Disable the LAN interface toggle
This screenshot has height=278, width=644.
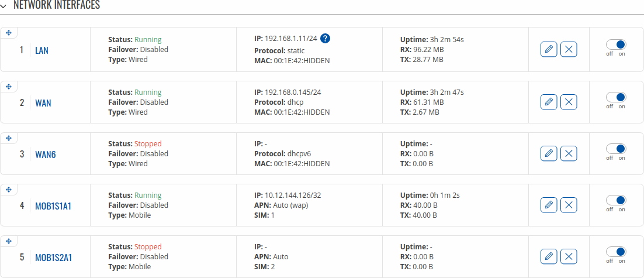(616, 45)
